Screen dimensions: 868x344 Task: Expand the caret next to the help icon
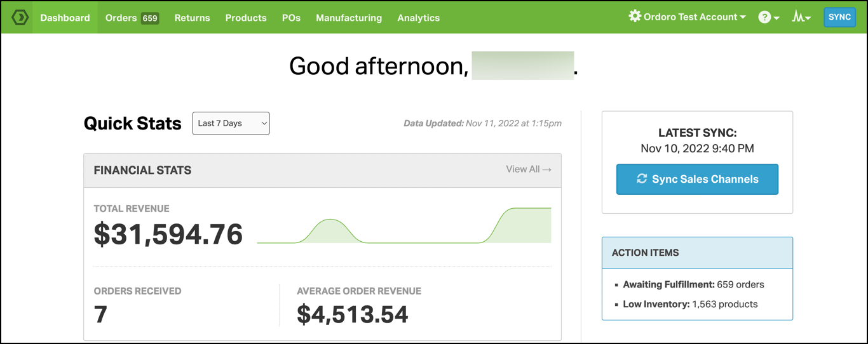[x=776, y=19]
